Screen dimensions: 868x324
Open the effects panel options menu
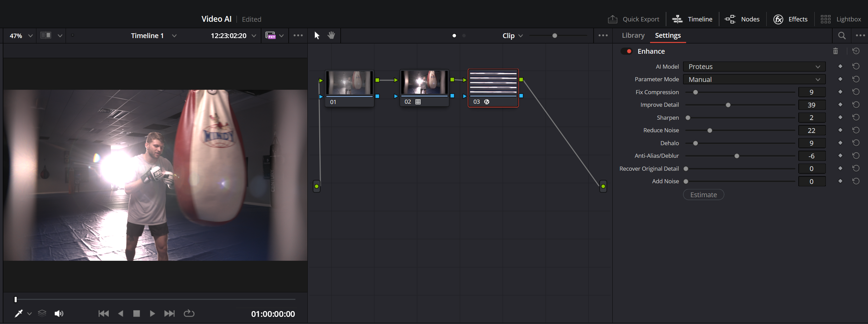click(860, 35)
